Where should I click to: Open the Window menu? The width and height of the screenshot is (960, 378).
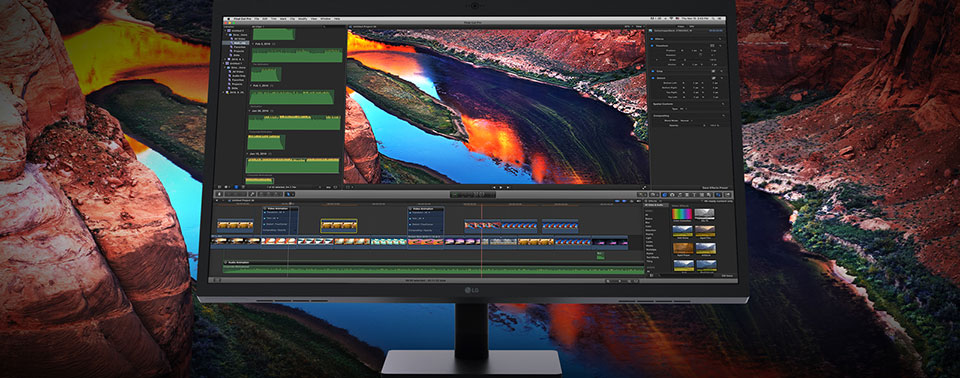[326, 19]
